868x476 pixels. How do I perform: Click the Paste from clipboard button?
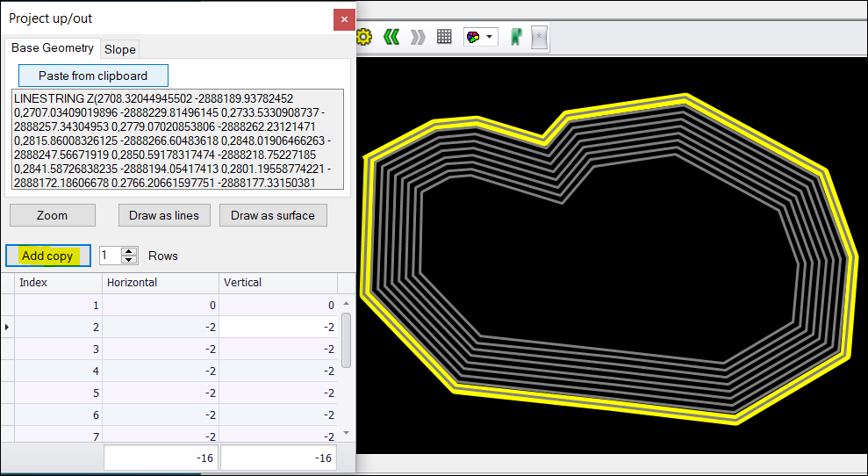(92, 76)
